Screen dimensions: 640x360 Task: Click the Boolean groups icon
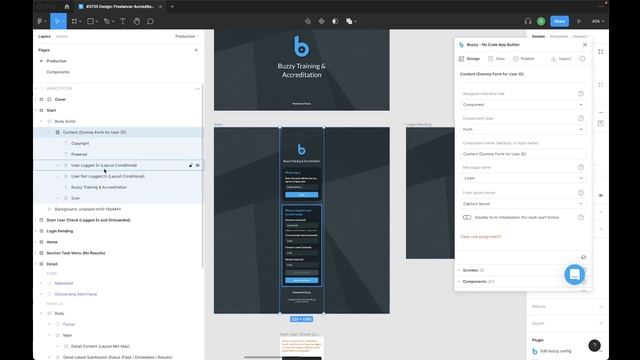point(349,21)
